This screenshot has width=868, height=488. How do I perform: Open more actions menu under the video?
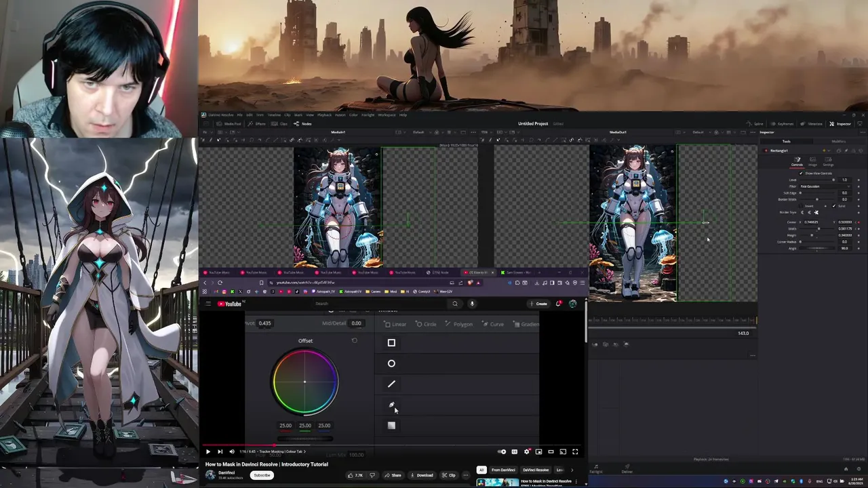click(x=466, y=475)
